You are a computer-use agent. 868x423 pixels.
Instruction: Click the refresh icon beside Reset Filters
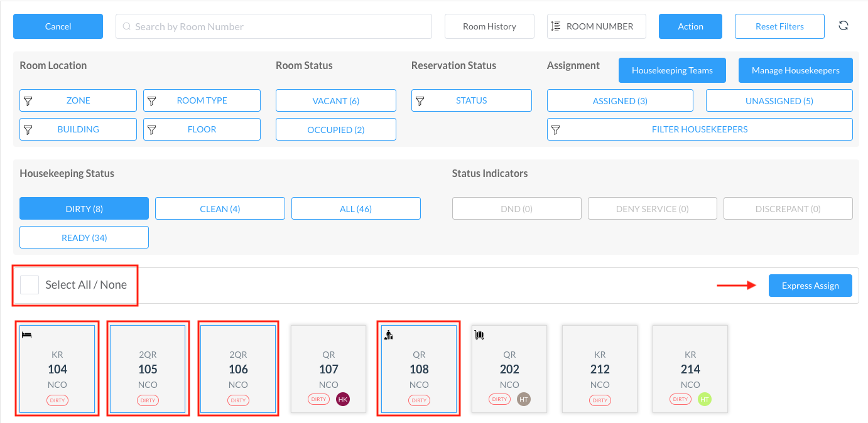[x=844, y=26]
